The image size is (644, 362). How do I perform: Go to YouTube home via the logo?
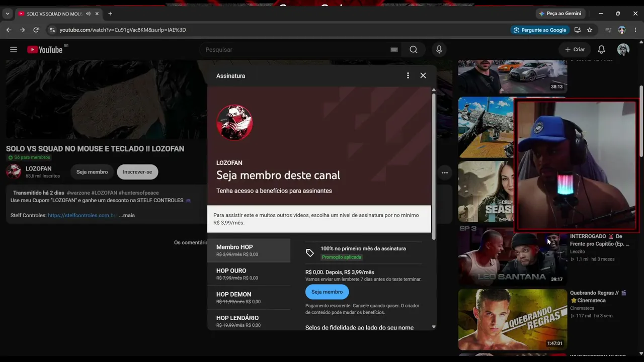(45, 49)
